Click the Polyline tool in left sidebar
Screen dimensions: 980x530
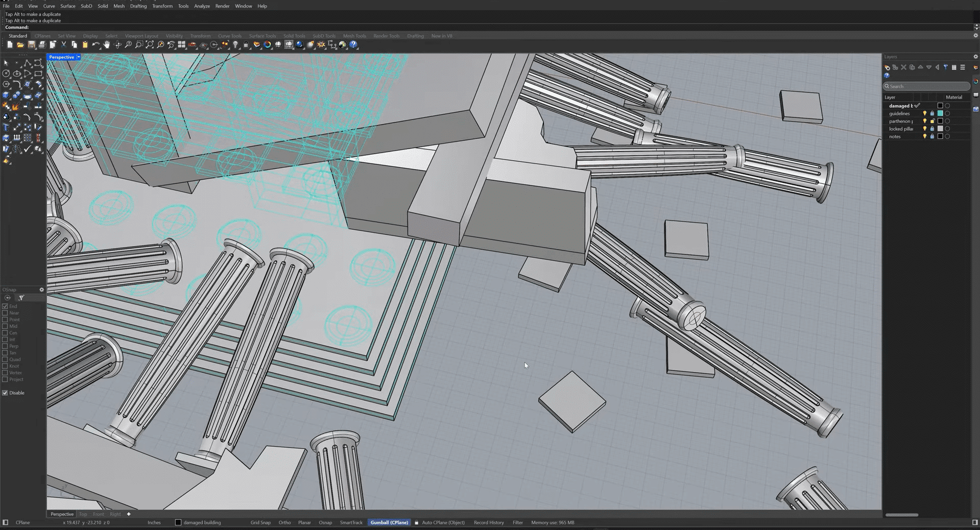(28, 63)
